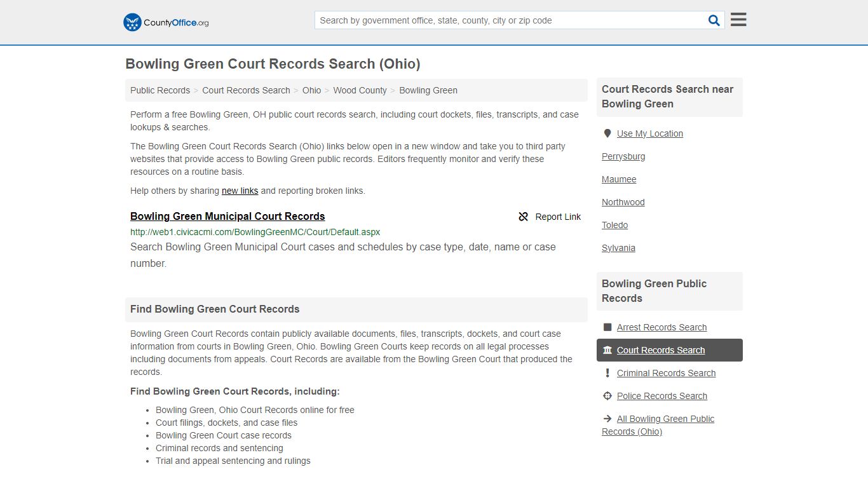Click the exclamation icon beside Criminal Records

pyautogui.click(x=607, y=373)
